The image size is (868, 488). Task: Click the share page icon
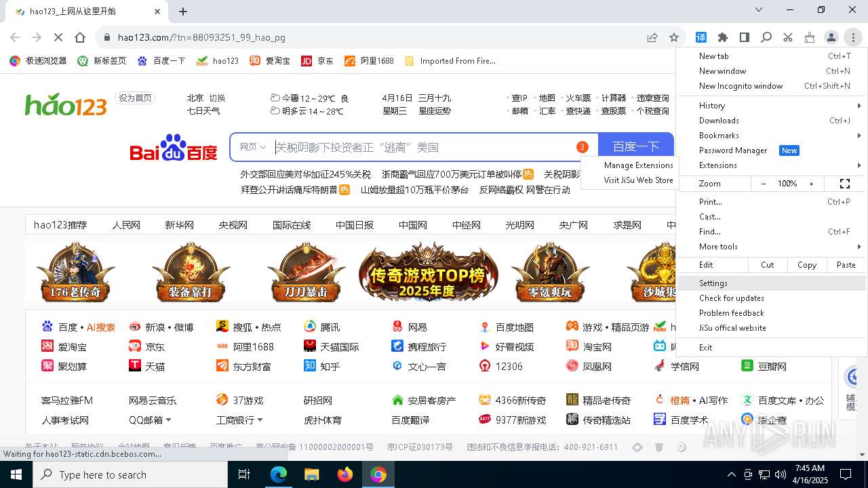pos(652,37)
